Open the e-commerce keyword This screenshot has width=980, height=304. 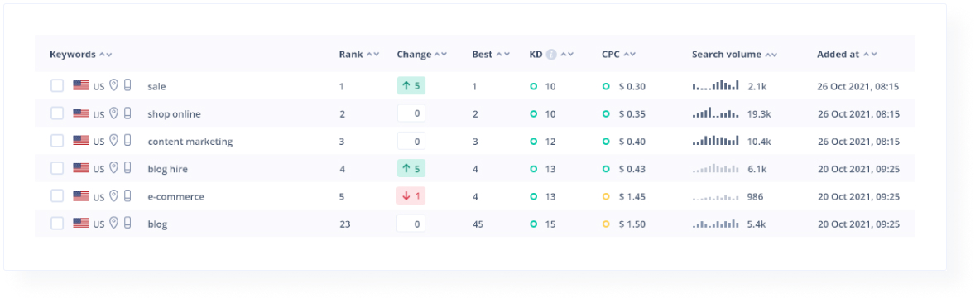(175, 196)
